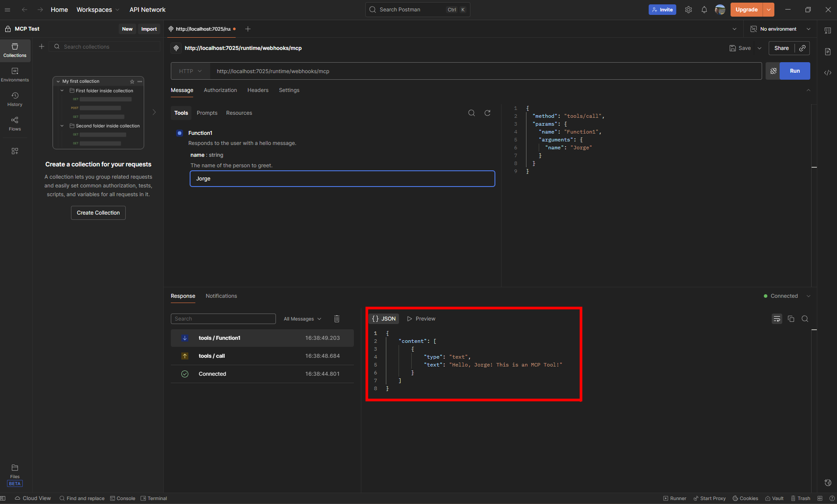Open the Flows sidebar panel
The height and width of the screenshot is (504, 837).
[x=15, y=124]
